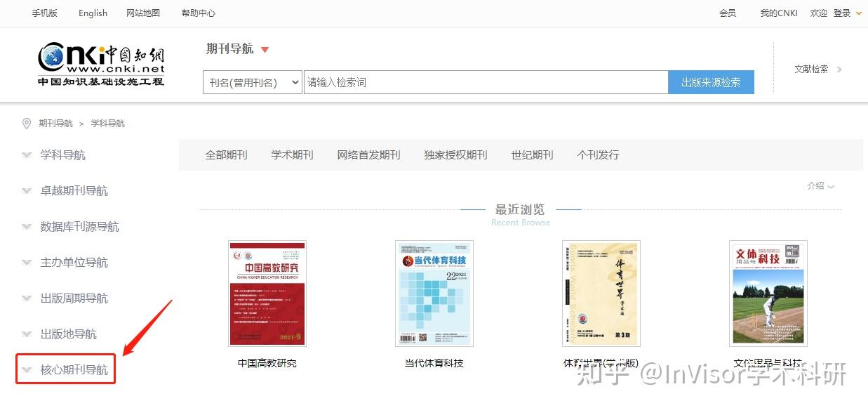
Task: Click 当代体育科技 title text
Action: tap(434, 364)
